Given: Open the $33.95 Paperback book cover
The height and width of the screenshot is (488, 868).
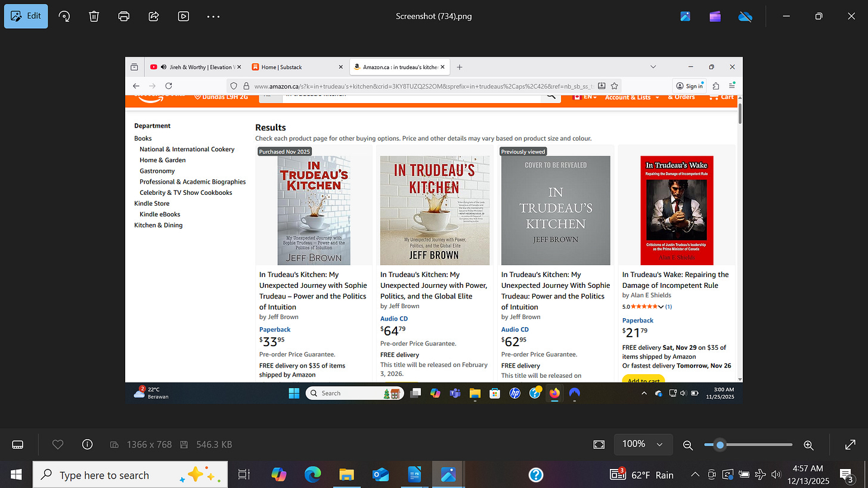Looking at the screenshot, I should pos(314,210).
